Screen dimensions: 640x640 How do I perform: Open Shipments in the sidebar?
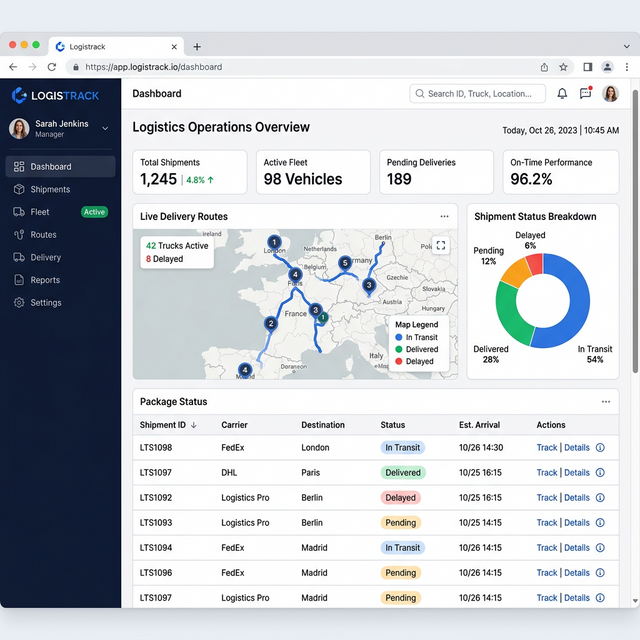coord(50,189)
